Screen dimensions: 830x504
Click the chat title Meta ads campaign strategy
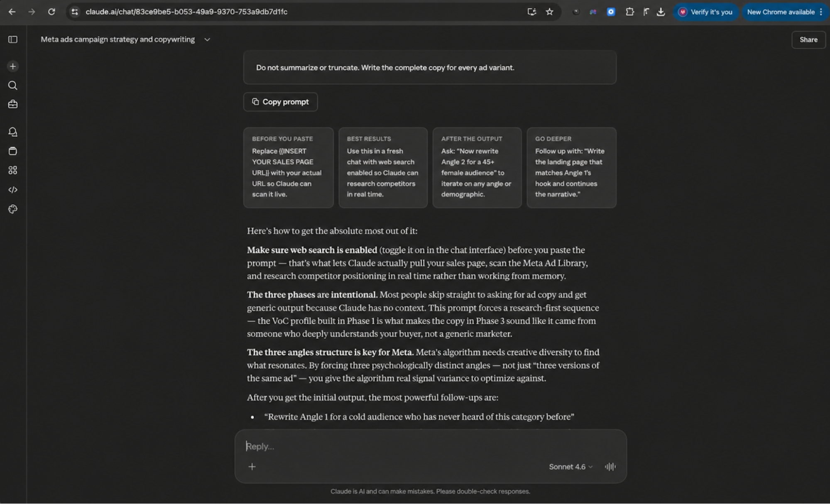118,39
